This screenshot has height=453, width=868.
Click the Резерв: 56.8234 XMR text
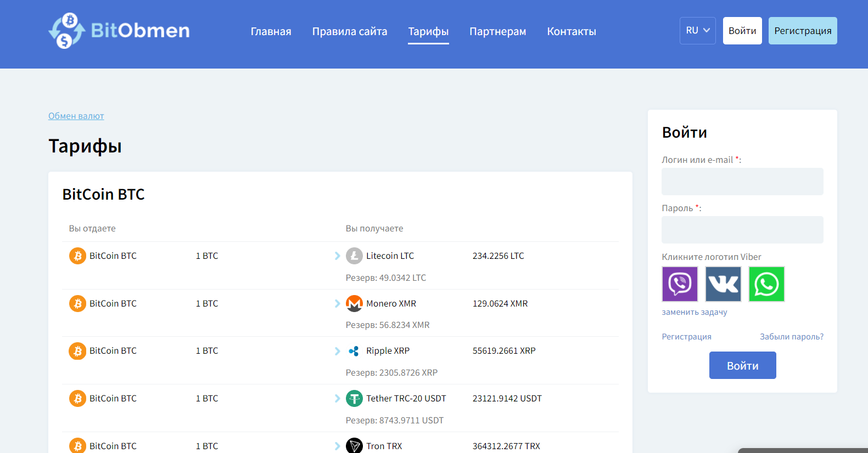coord(388,325)
